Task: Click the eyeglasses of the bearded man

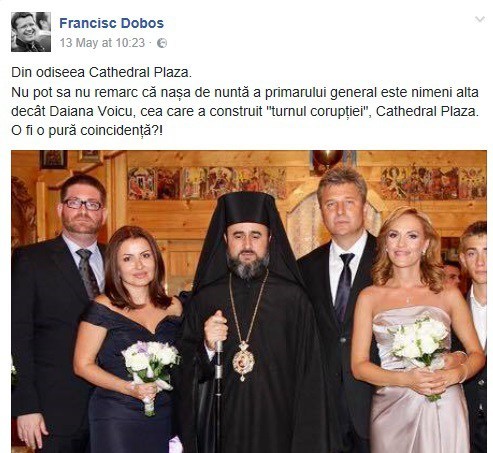Action: coord(82,204)
